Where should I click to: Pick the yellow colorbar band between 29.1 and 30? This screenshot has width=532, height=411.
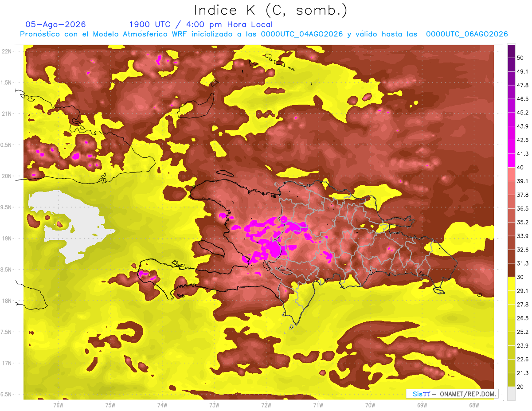pos(511,284)
